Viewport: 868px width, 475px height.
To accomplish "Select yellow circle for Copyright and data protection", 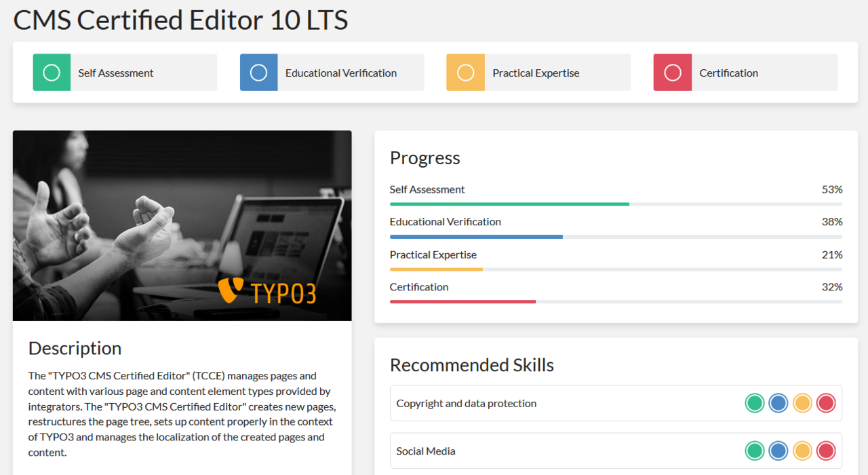I will pyautogui.click(x=802, y=403).
